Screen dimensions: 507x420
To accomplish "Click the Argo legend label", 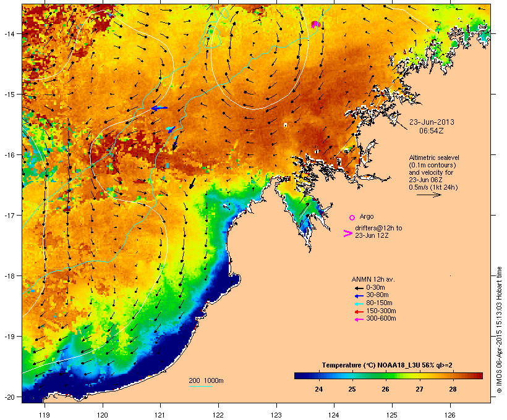I will click(x=367, y=216).
